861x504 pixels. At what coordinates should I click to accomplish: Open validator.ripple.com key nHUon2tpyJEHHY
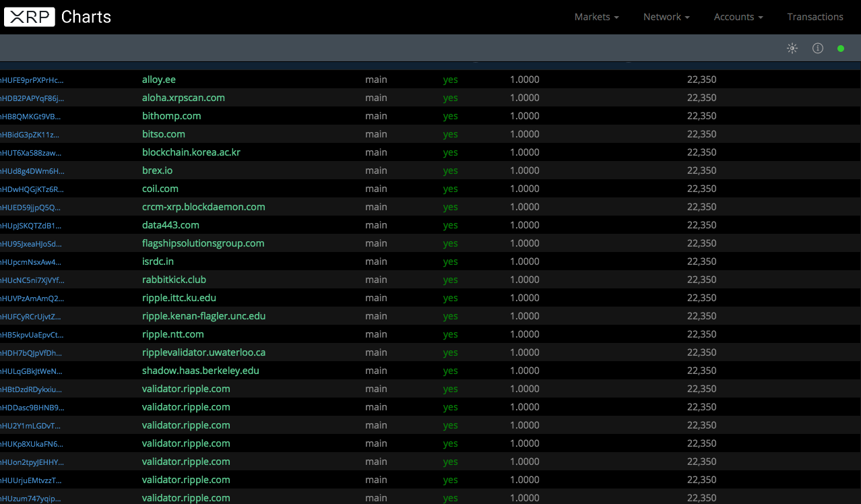32,462
